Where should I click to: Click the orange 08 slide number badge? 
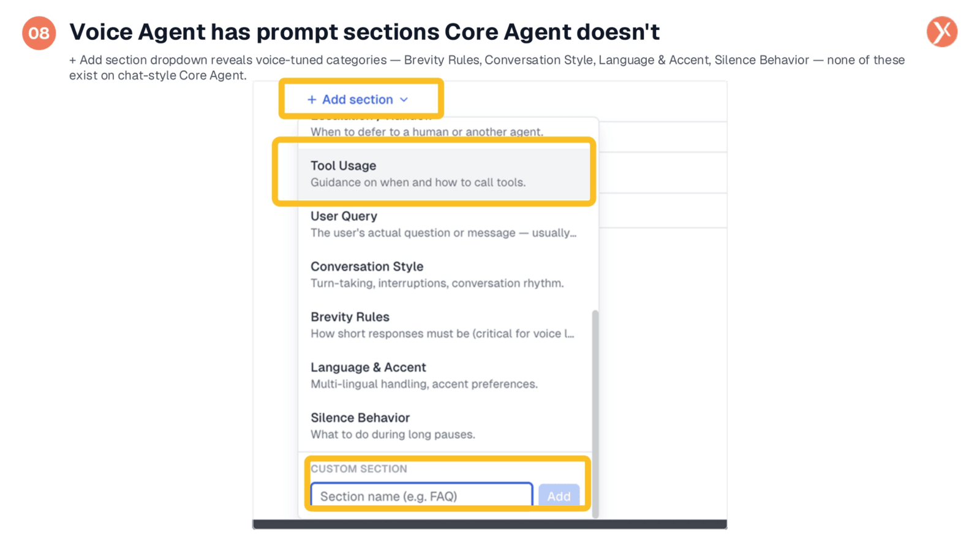39,33
